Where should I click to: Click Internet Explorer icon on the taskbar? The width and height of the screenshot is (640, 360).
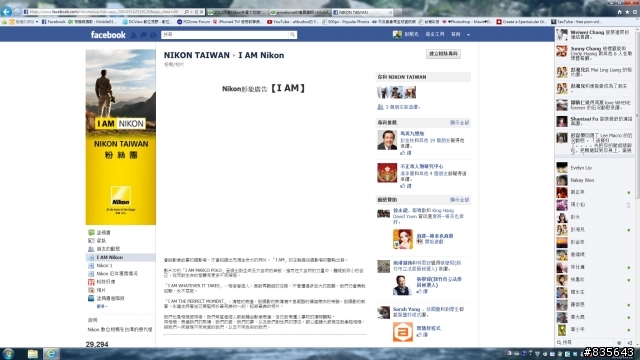click(51, 353)
